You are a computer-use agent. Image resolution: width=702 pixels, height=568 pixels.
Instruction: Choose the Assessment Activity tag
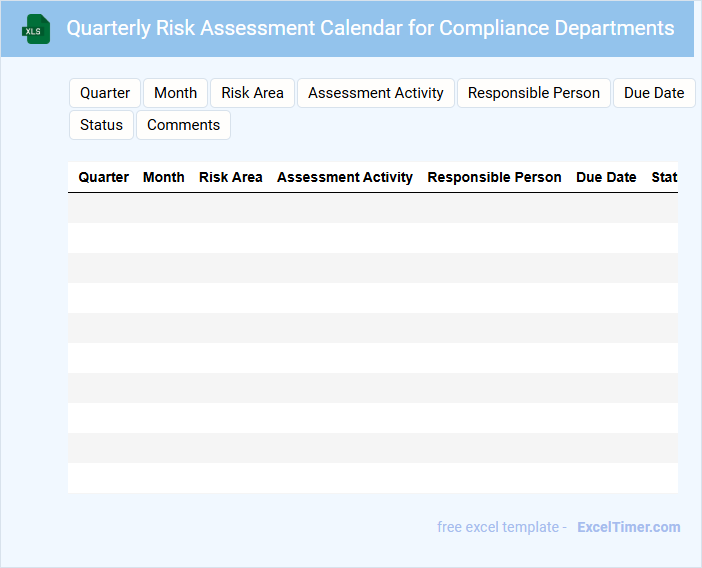(376, 93)
